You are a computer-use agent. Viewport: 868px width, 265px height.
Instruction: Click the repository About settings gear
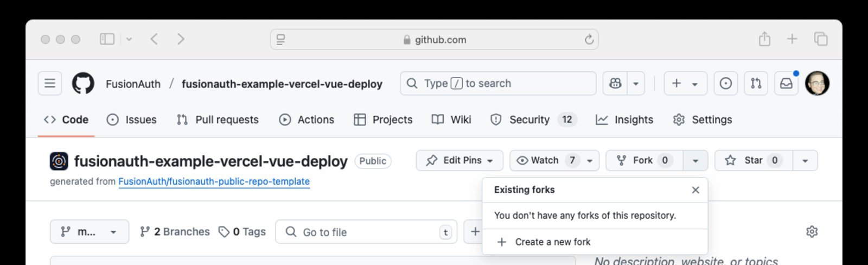tap(812, 232)
